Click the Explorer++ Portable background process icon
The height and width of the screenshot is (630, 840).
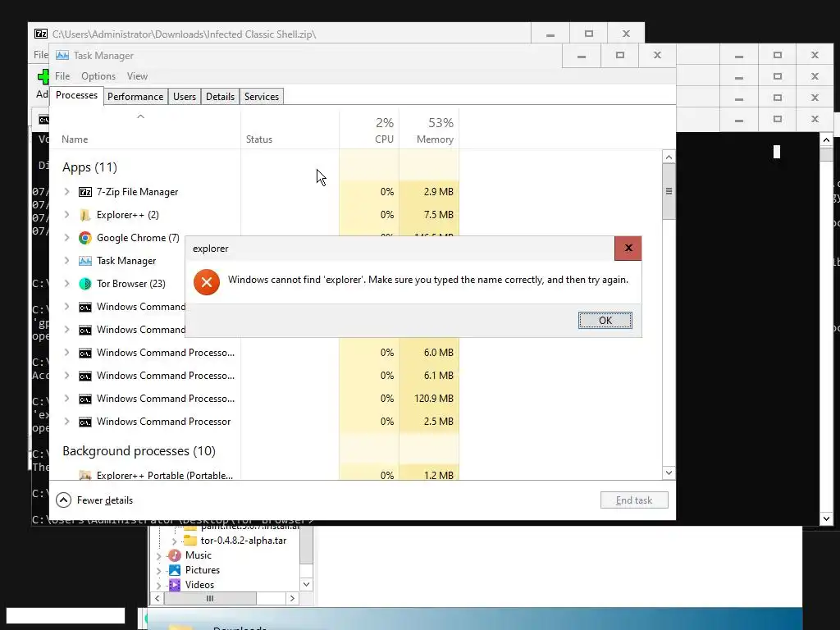click(85, 475)
